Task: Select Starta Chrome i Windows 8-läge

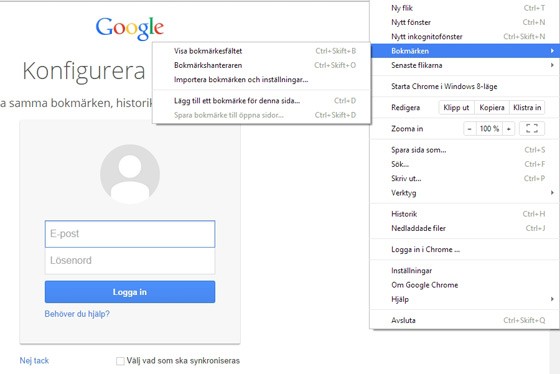Action: [464, 86]
